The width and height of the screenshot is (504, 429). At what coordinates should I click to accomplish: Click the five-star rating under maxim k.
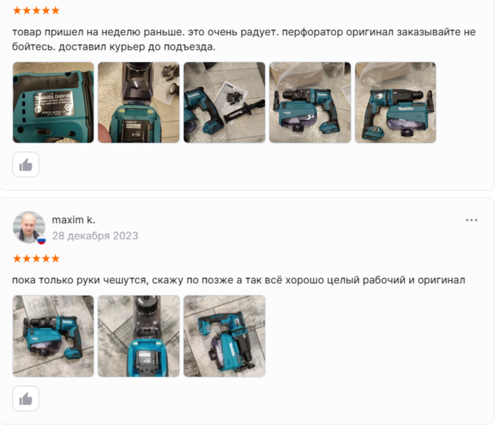pyautogui.click(x=36, y=258)
